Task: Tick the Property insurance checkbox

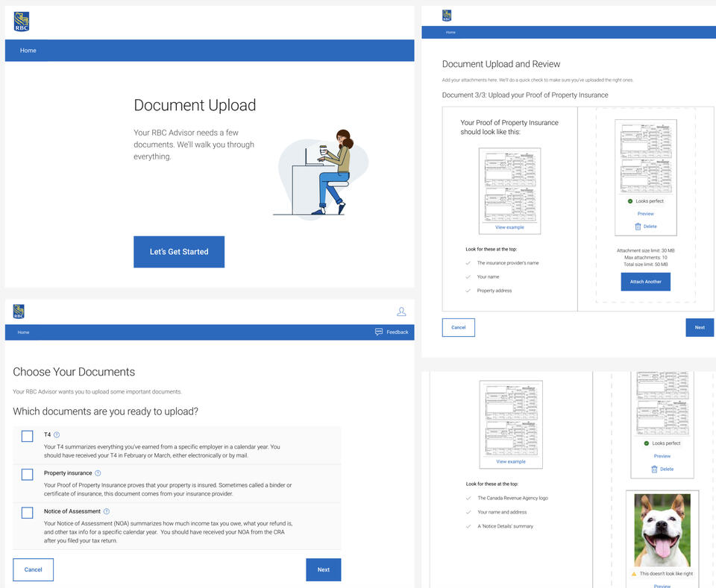Action: (28, 475)
